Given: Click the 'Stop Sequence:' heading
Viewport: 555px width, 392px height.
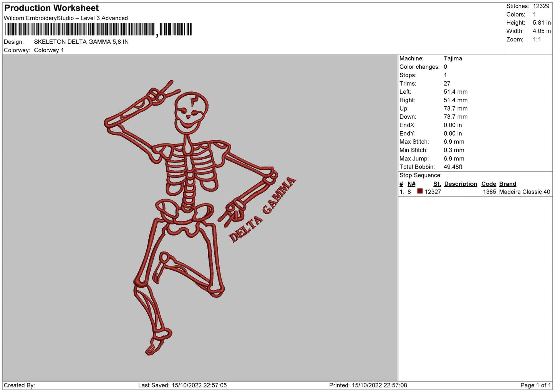Looking at the screenshot, I should tap(421, 175).
